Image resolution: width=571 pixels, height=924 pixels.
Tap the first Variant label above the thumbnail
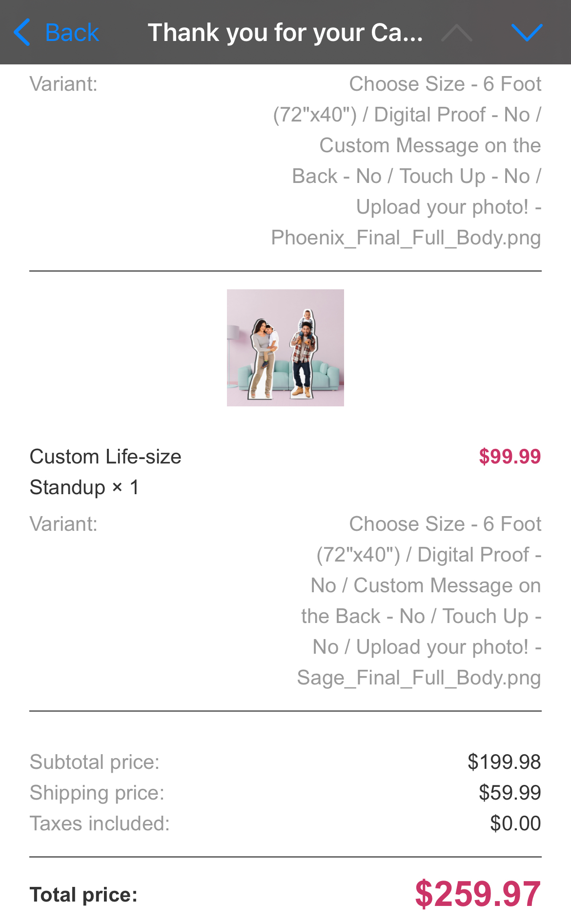tap(63, 84)
